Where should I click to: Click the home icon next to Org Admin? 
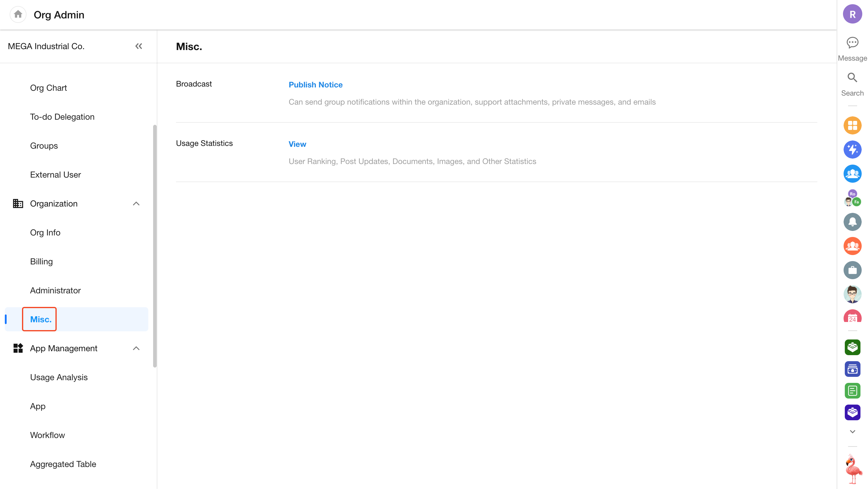18,14
